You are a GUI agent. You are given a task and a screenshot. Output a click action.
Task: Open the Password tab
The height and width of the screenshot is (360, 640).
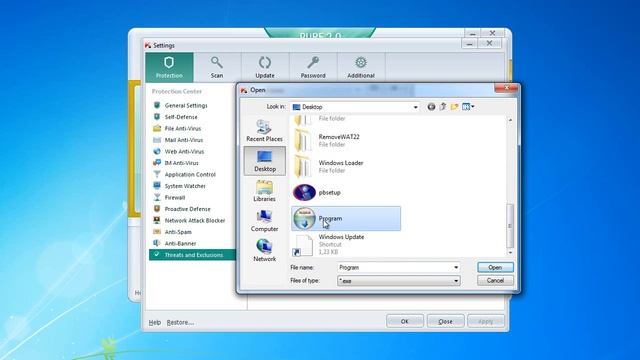313,67
